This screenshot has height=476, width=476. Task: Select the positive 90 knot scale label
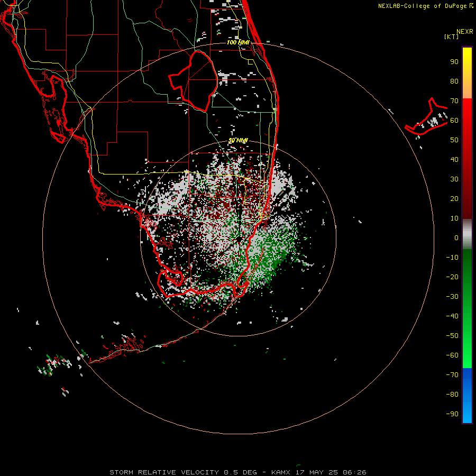tap(454, 62)
